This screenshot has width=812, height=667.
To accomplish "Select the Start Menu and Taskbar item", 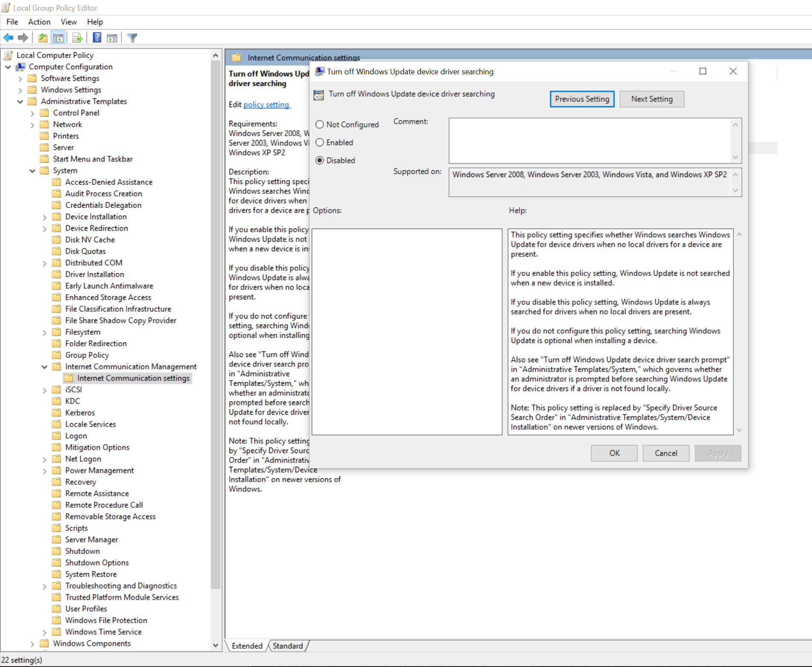I will pos(93,159).
